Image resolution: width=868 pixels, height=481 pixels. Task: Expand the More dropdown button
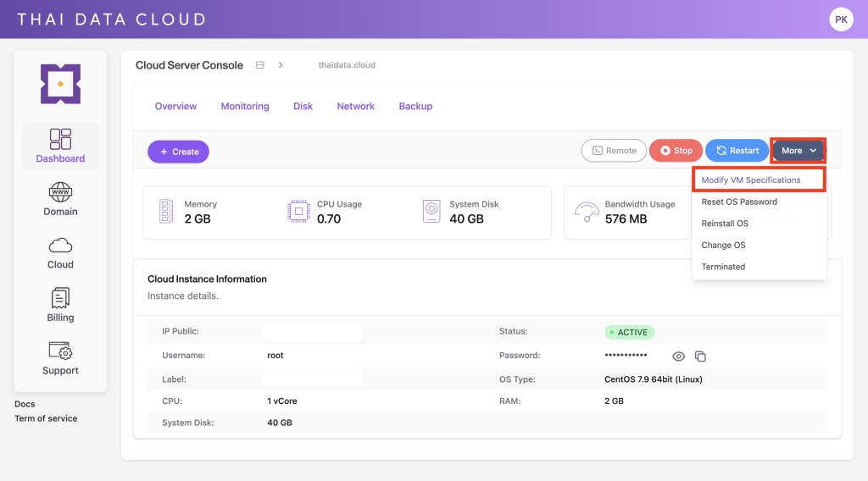pyautogui.click(x=798, y=151)
